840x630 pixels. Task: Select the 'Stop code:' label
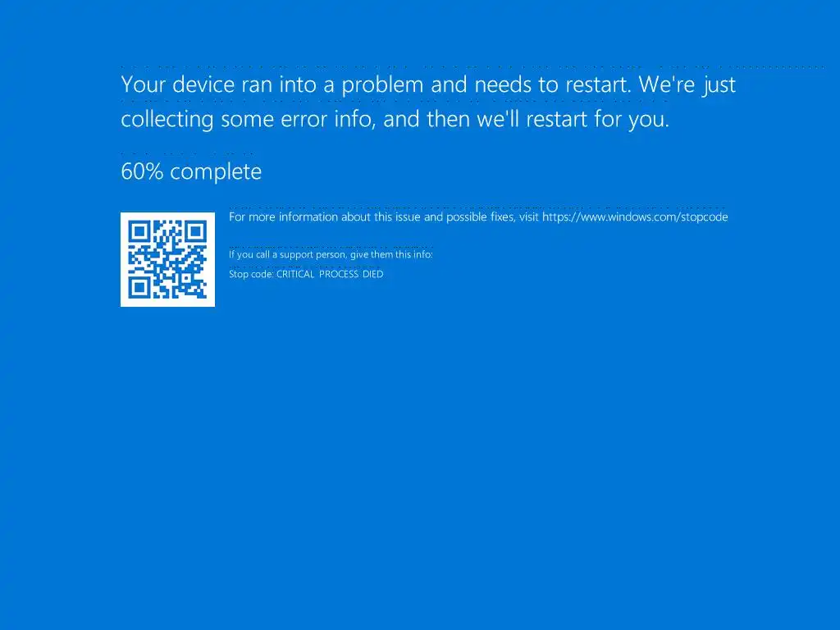[x=251, y=274]
